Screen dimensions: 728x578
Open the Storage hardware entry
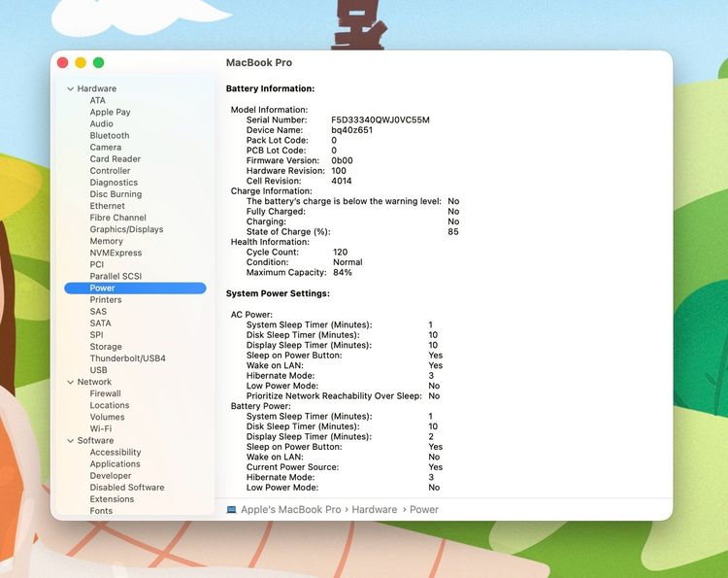[x=106, y=347]
